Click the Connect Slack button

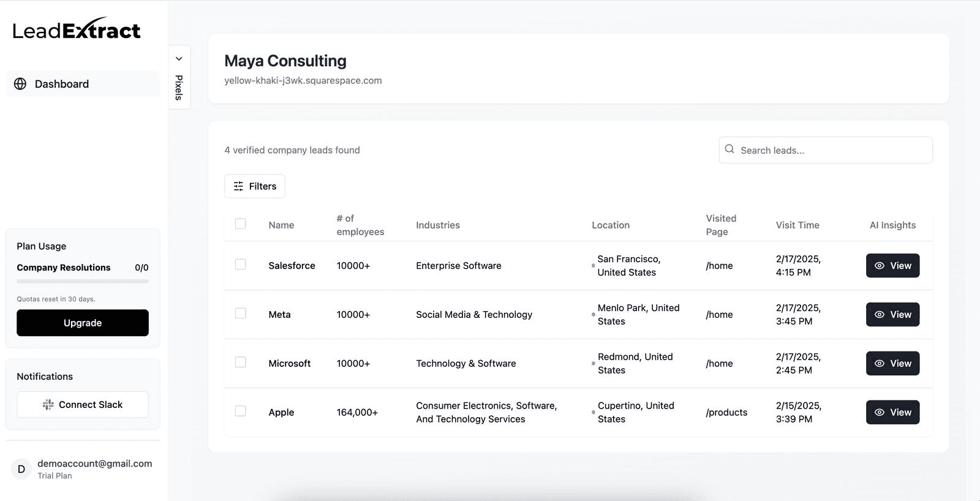tap(83, 405)
